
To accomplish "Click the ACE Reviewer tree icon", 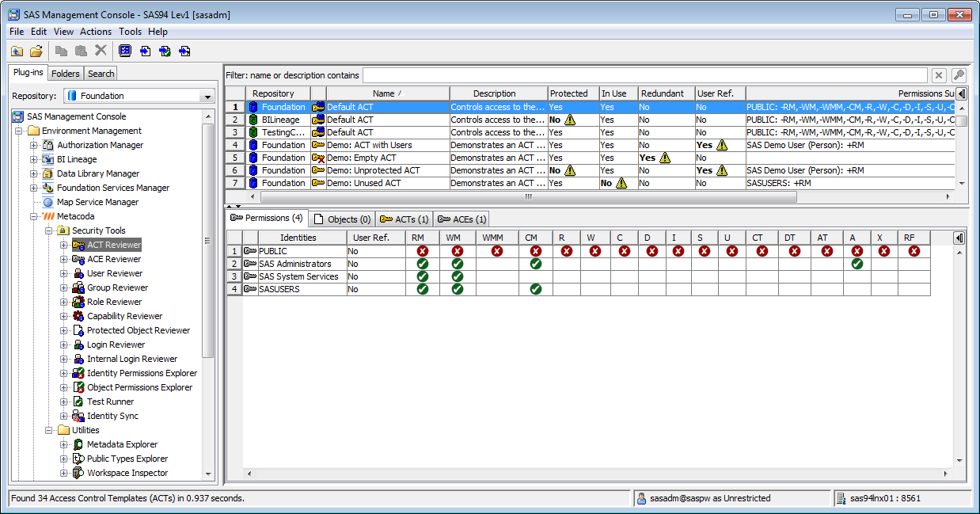I will tap(78, 259).
